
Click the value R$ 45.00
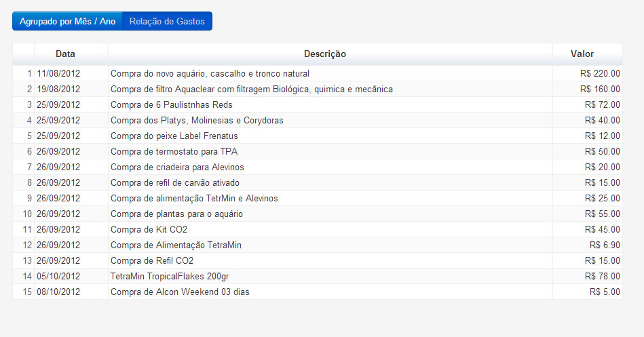pyautogui.click(x=602, y=230)
